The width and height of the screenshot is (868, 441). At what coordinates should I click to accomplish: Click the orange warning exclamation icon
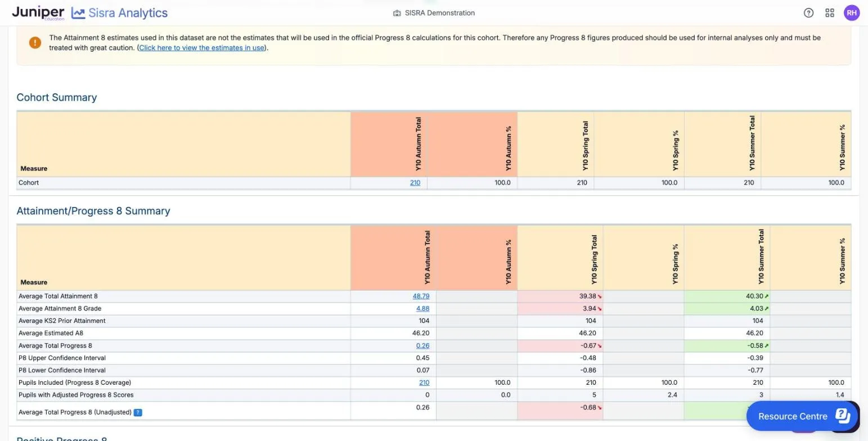click(35, 43)
